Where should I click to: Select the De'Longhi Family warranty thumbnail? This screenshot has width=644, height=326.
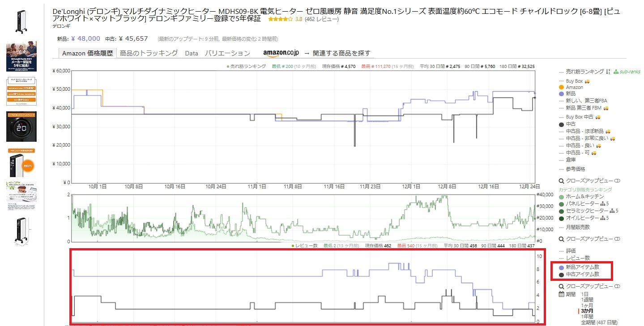tap(21, 56)
